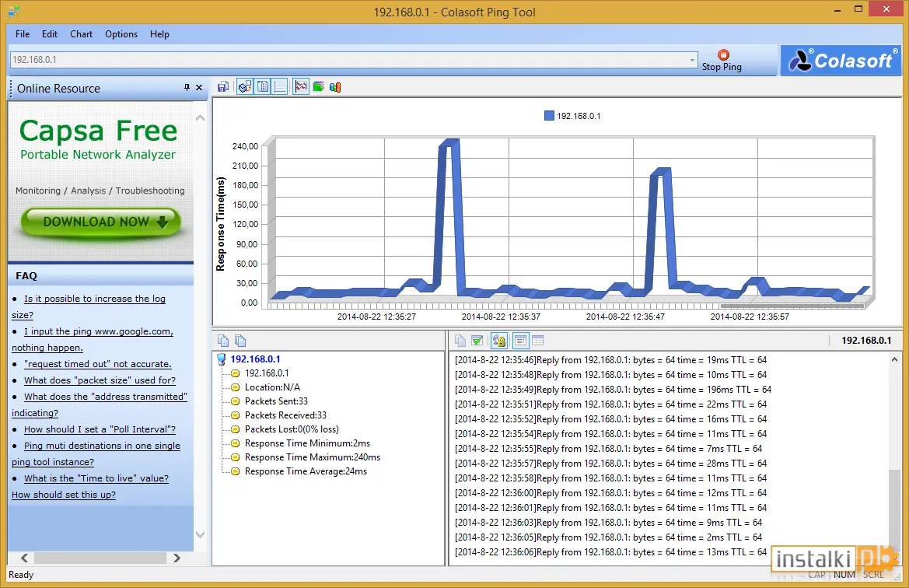Click the computer icon next to 192.168.0.1 tree root
Screen dimensions: 909x588
coord(222,359)
